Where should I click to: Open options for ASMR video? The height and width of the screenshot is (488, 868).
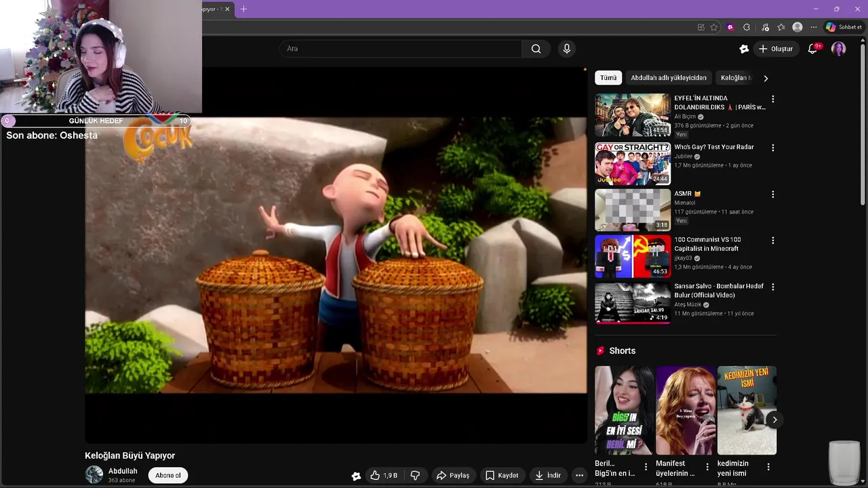coord(772,195)
